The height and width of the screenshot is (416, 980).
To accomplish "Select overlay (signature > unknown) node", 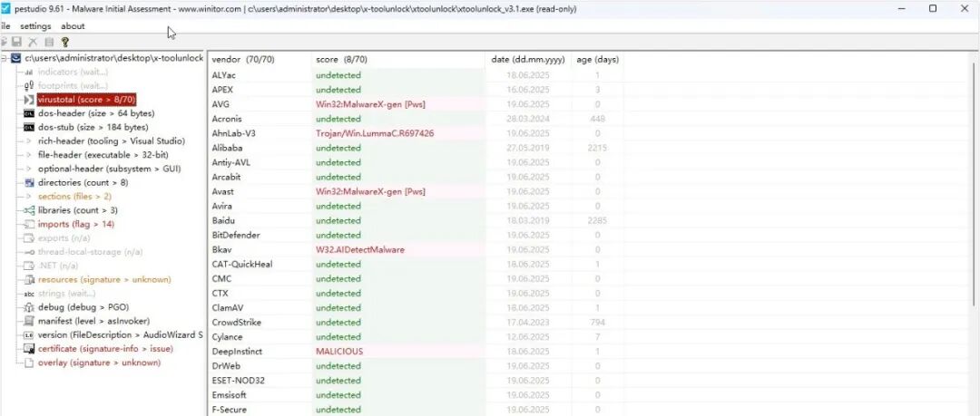I will [100, 363].
